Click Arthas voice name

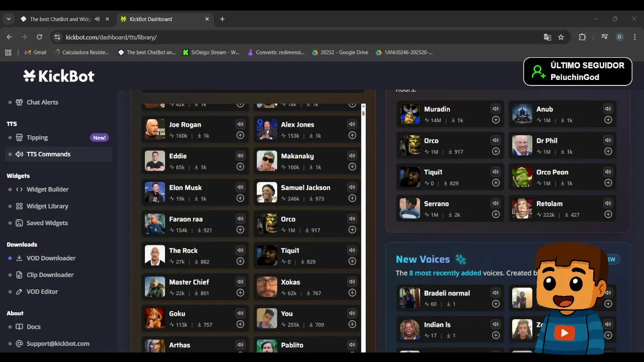tap(180, 345)
